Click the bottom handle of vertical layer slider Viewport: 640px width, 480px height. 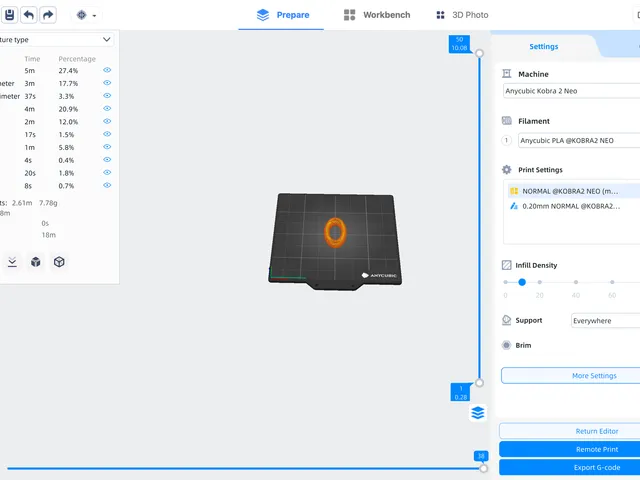pos(480,383)
